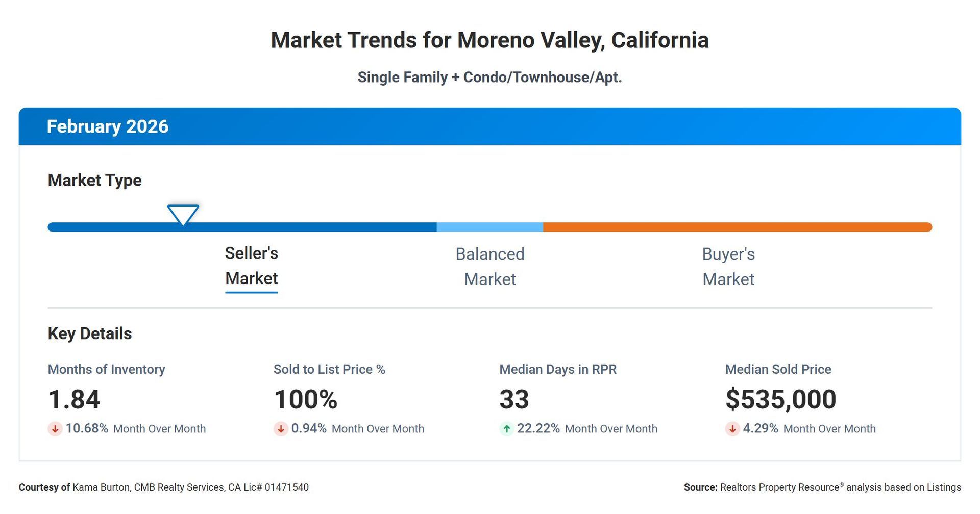
Task: Click the Median Sold Price label
Action: [778, 369]
